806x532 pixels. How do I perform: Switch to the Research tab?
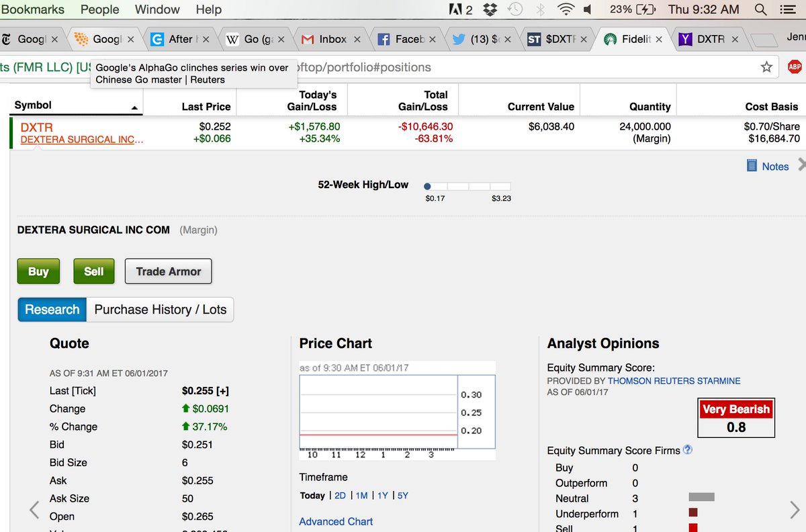pyautogui.click(x=52, y=310)
